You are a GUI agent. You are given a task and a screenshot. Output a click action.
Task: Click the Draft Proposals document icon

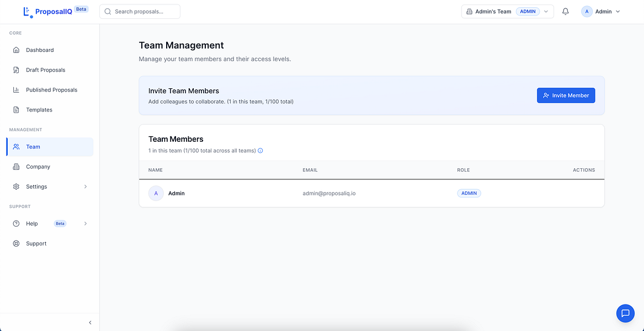click(16, 70)
